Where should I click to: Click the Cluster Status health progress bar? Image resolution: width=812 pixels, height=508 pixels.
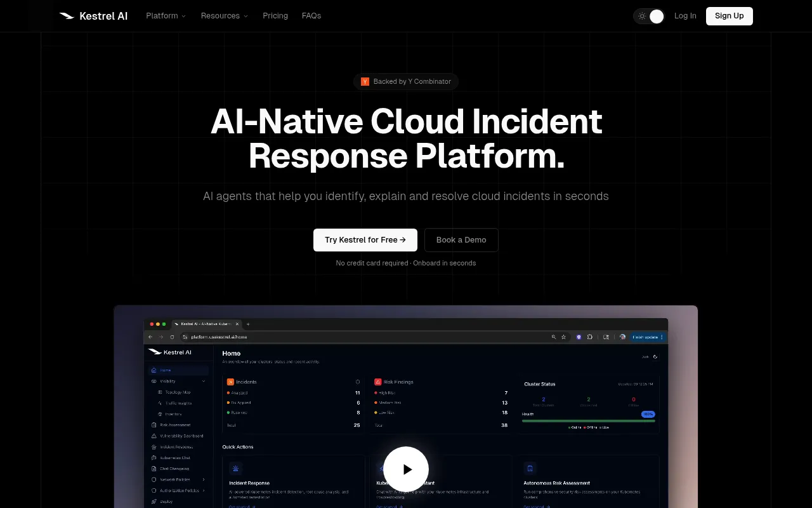click(588, 420)
